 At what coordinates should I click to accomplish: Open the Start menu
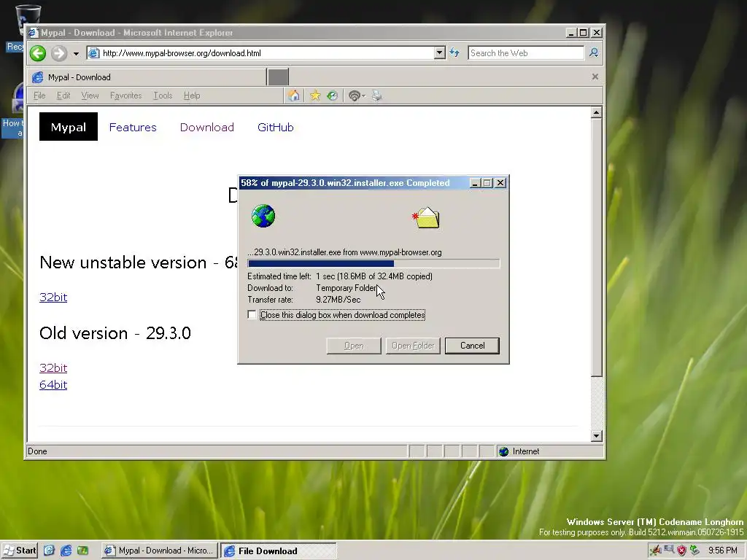click(x=19, y=551)
